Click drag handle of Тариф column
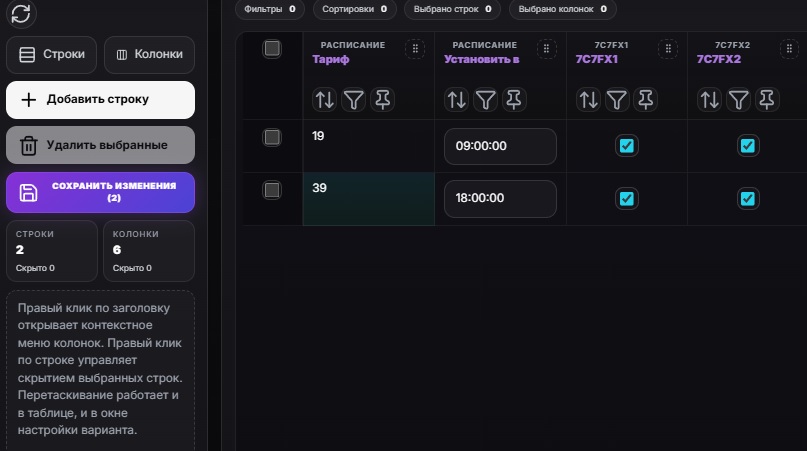Image resolution: width=807 pixels, height=451 pixels. 415,49
